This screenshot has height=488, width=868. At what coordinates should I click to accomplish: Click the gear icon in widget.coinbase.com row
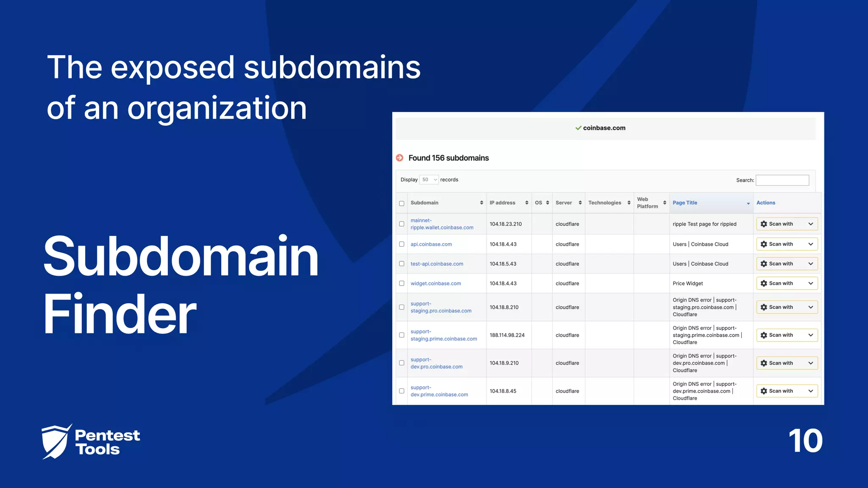[764, 283]
